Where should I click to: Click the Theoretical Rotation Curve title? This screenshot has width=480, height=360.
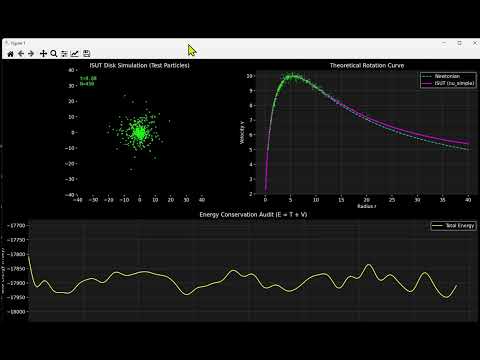[367, 65]
